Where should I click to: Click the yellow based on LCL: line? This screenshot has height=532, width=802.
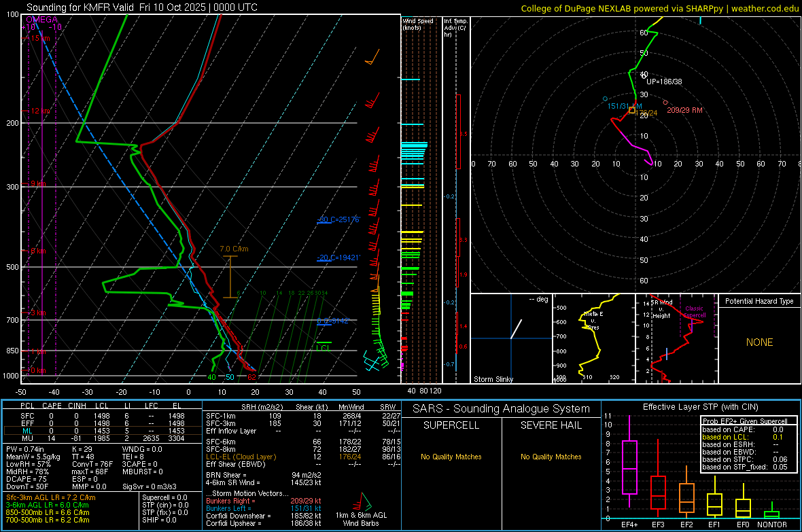pyautogui.click(x=743, y=437)
